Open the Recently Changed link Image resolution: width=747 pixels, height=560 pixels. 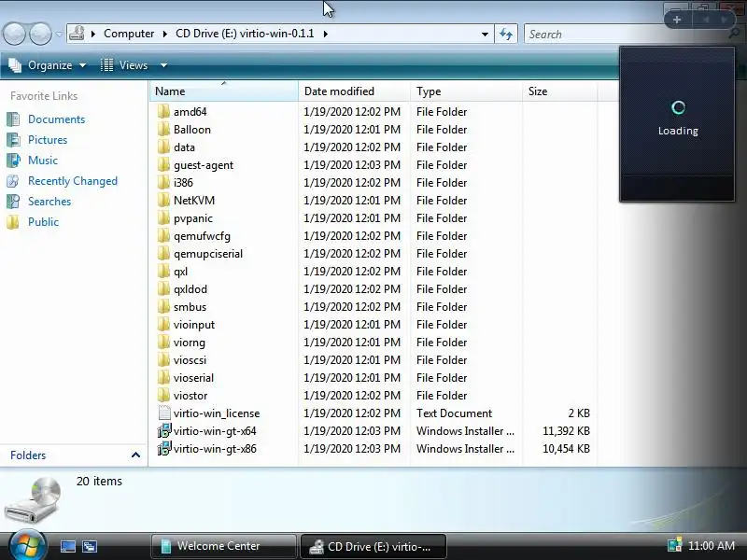[73, 181]
